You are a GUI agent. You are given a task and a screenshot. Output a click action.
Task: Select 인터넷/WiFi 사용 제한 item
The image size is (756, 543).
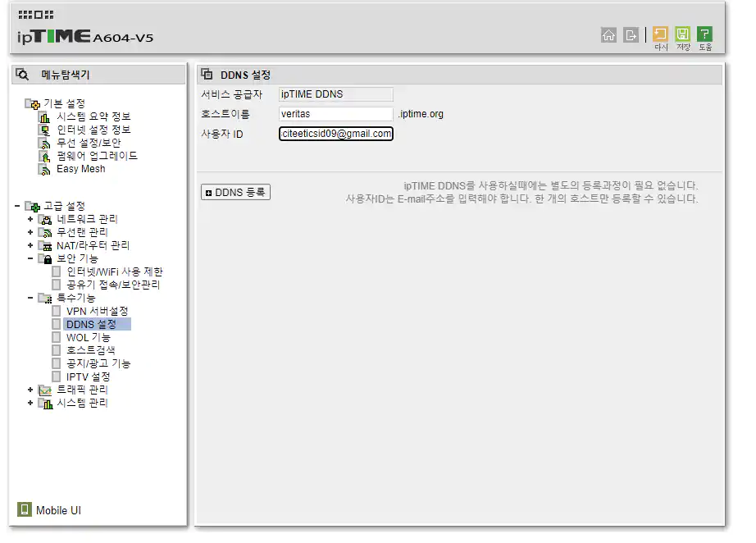tap(115, 271)
